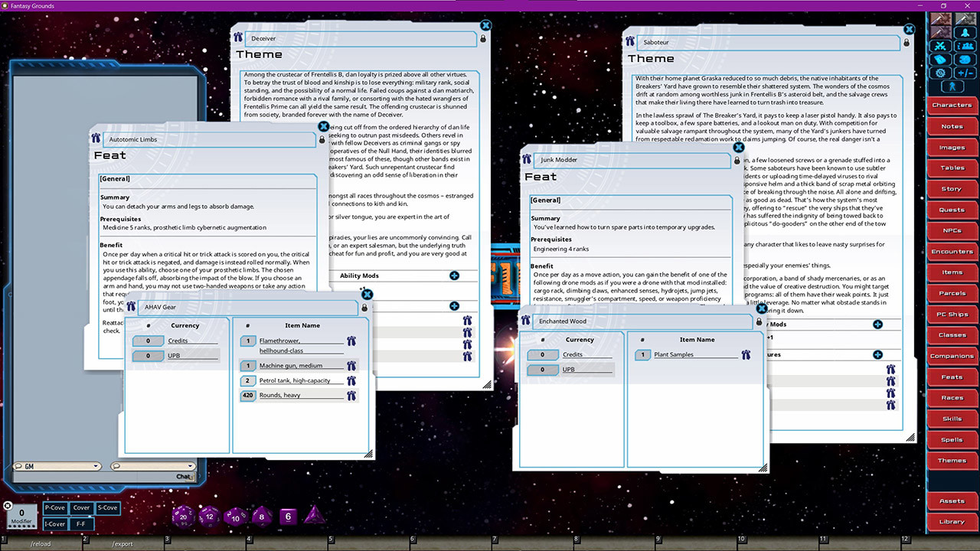Open the Options gear icon in the upper-right toolbar
This screenshot has height=551, width=980.
tap(939, 72)
